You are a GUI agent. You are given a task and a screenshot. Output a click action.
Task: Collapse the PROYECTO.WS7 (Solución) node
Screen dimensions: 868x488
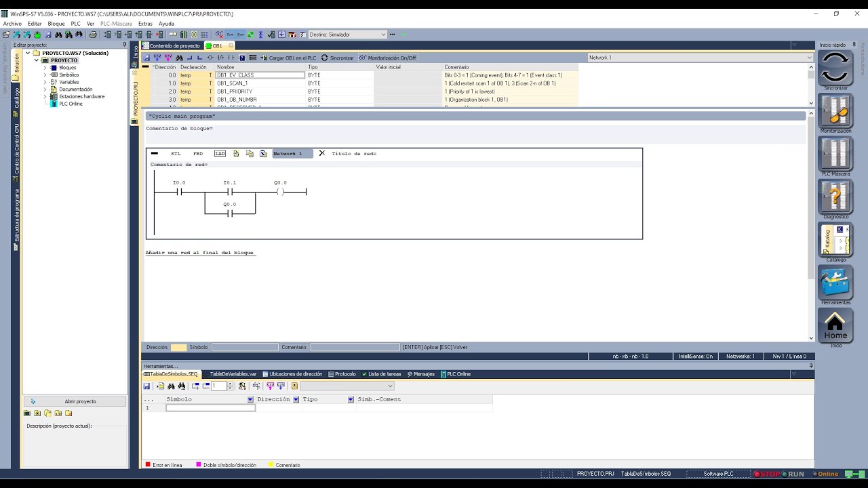(x=28, y=53)
